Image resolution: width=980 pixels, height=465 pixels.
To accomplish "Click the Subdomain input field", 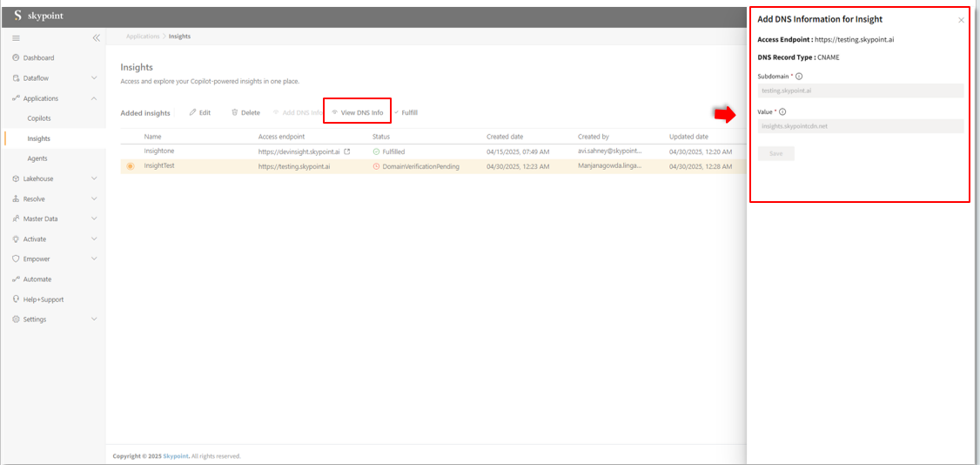I will click(x=860, y=91).
